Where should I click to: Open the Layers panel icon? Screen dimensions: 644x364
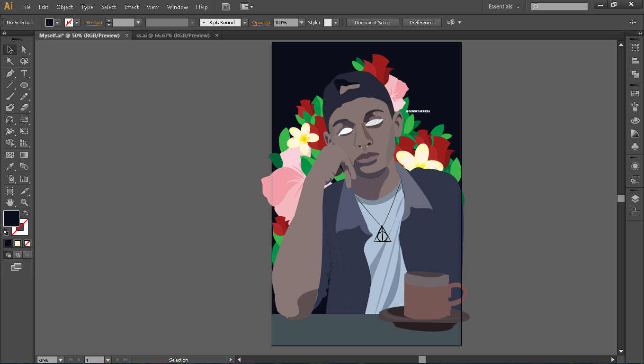click(x=635, y=199)
